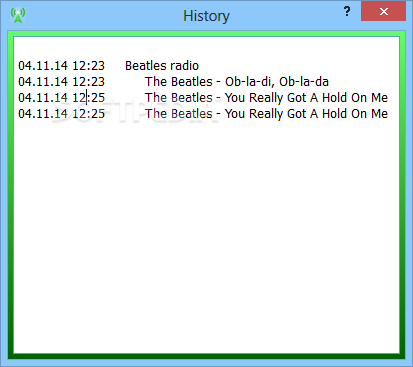Click the 'History' window title text
The height and width of the screenshot is (367, 413).
pyautogui.click(x=206, y=16)
